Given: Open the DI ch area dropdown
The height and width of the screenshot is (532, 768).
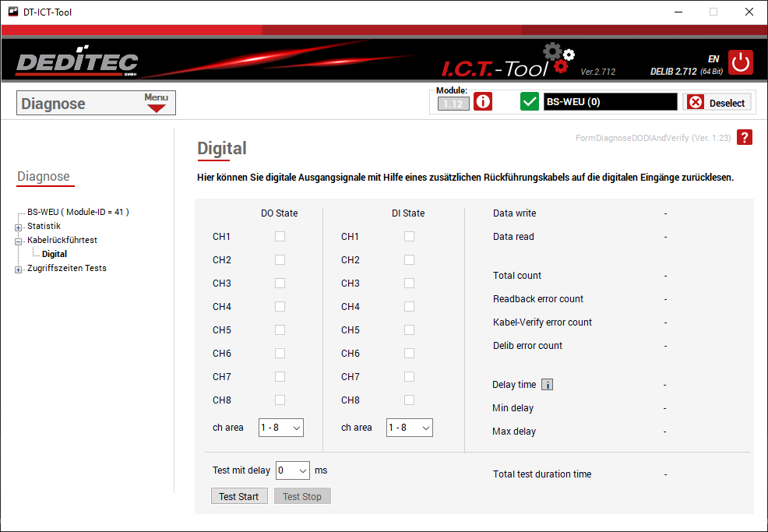Looking at the screenshot, I should tap(409, 428).
